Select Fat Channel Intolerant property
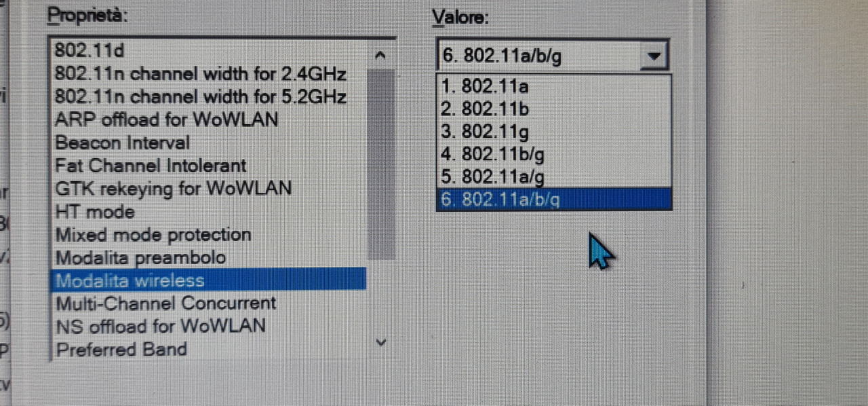 coord(209,166)
